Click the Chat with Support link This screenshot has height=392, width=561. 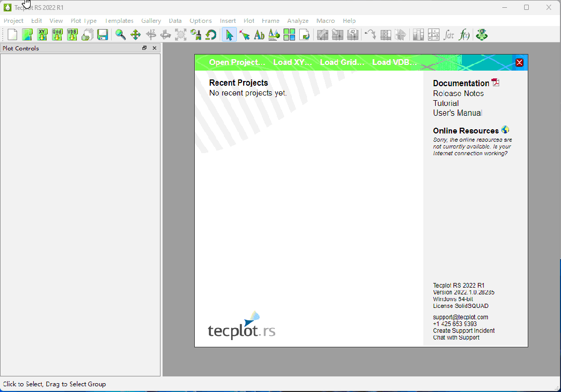pos(456,337)
